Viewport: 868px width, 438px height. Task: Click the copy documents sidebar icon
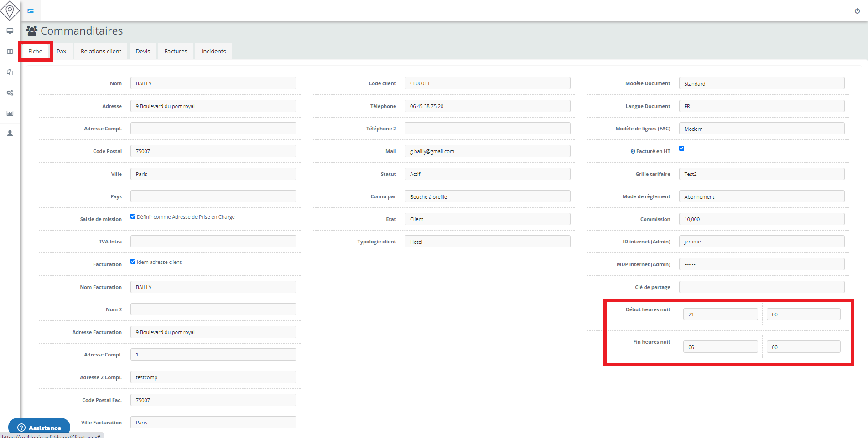[x=10, y=72]
